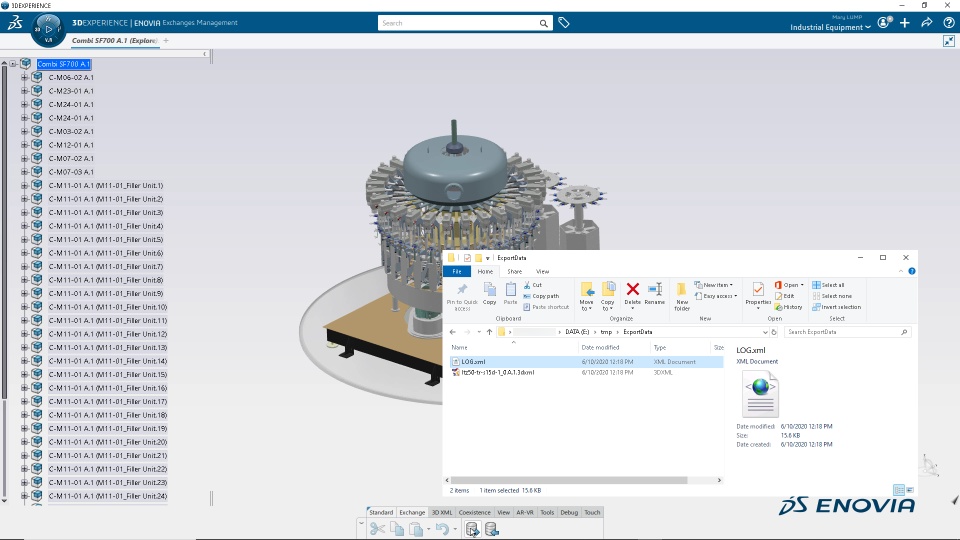Open the user profile icon
Viewport: 960px width, 540px height.
[x=883, y=23]
